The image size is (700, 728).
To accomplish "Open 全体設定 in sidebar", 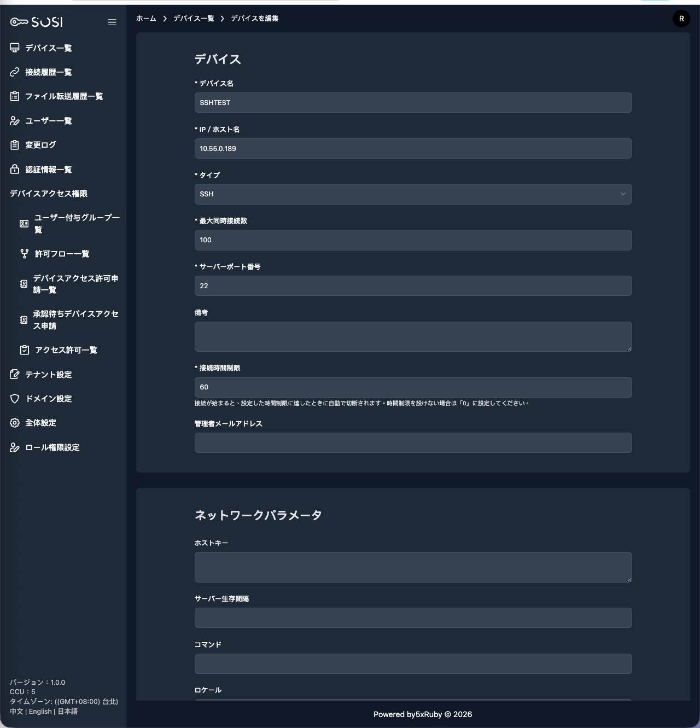I will click(41, 423).
